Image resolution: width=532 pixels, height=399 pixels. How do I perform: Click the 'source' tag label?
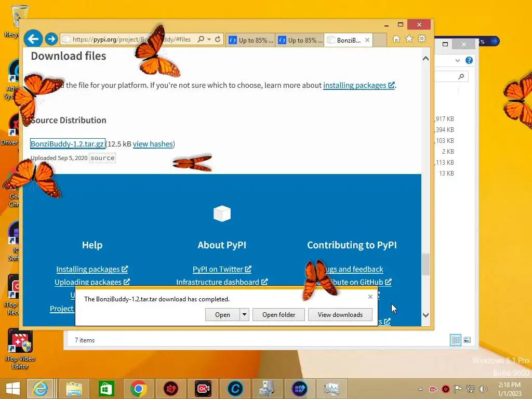[102, 158]
